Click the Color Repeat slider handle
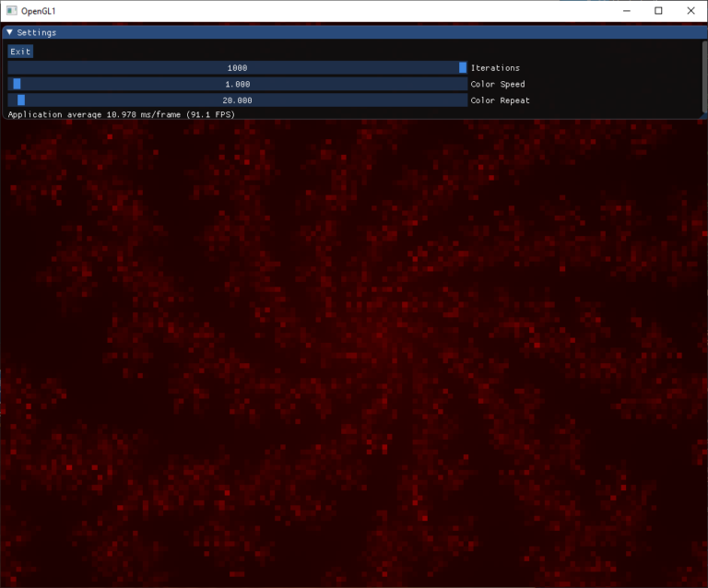The width and height of the screenshot is (708, 588). click(21, 100)
